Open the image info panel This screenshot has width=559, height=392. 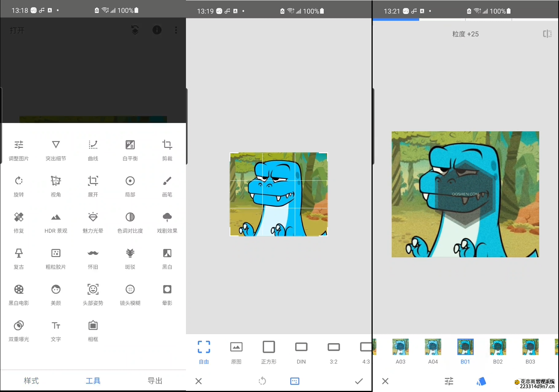point(157,30)
